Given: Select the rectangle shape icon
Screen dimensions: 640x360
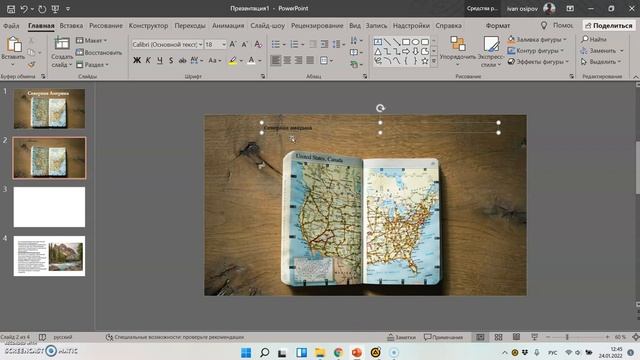Looking at the screenshot, I should 406,42.
